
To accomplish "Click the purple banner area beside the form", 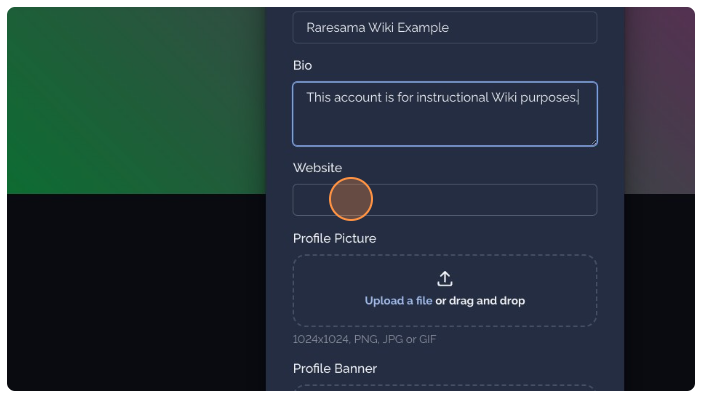I will [x=659, y=101].
